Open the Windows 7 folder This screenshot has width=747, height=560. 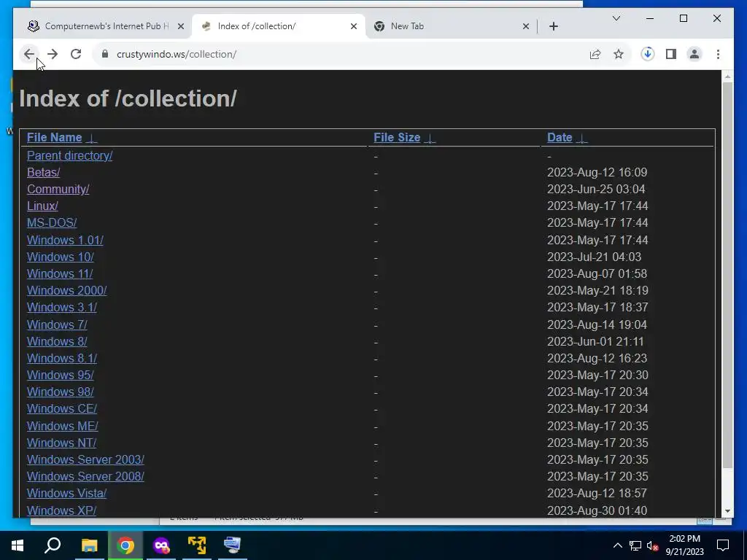(57, 324)
